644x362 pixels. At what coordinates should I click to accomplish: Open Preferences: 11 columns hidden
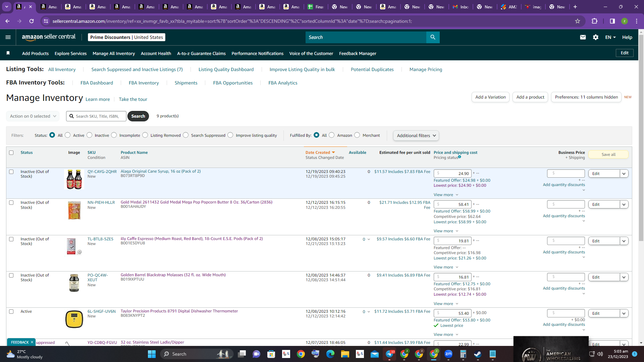(x=586, y=97)
